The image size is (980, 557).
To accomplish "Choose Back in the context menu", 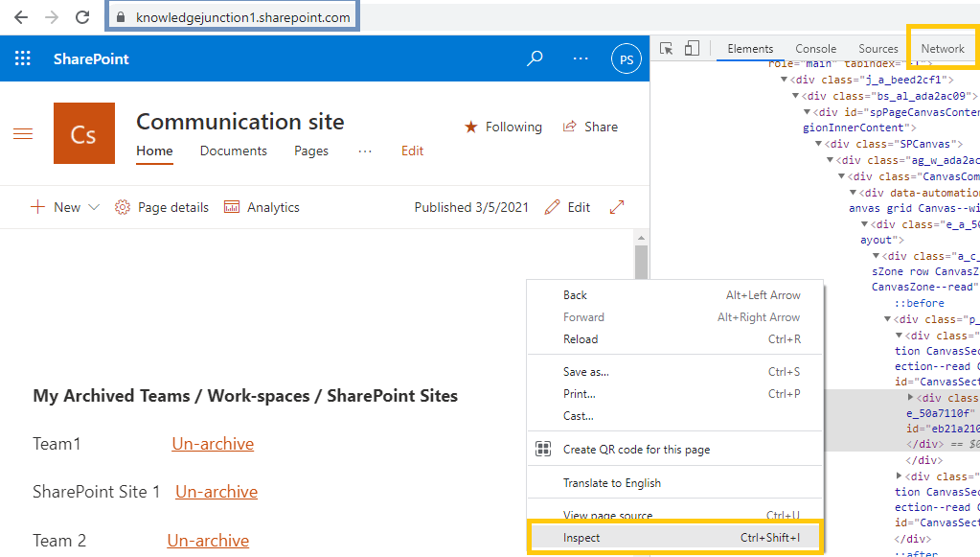I will tap(675, 295).
